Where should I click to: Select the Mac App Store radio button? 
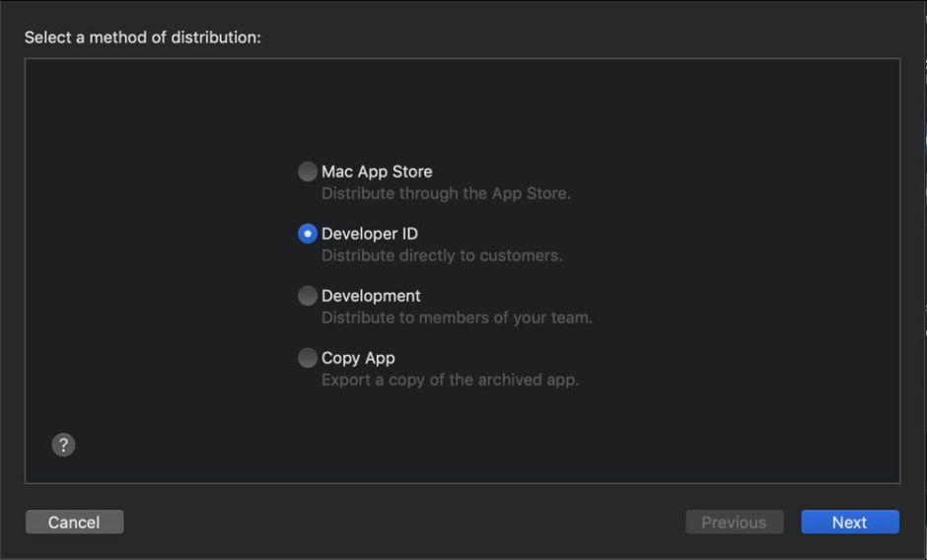308,172
